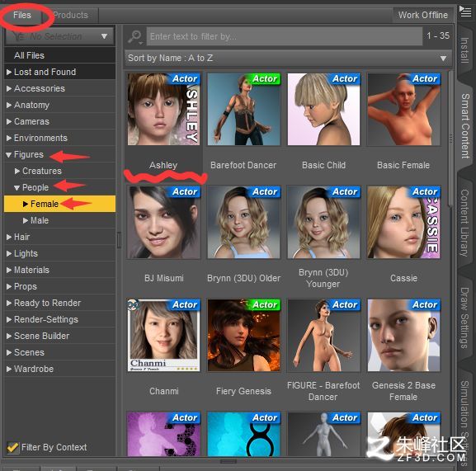Collapse the Figures category arrow
The height and width of the screenshot is (471, 476).
(x=9, y=155)
